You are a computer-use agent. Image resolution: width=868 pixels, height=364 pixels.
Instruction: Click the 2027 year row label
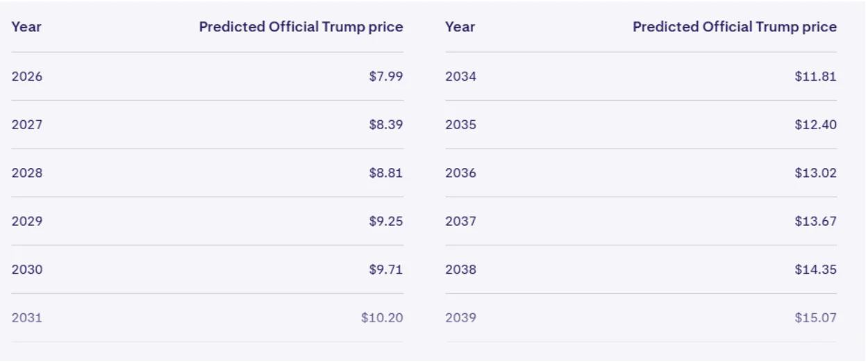(x=27, y=125)
